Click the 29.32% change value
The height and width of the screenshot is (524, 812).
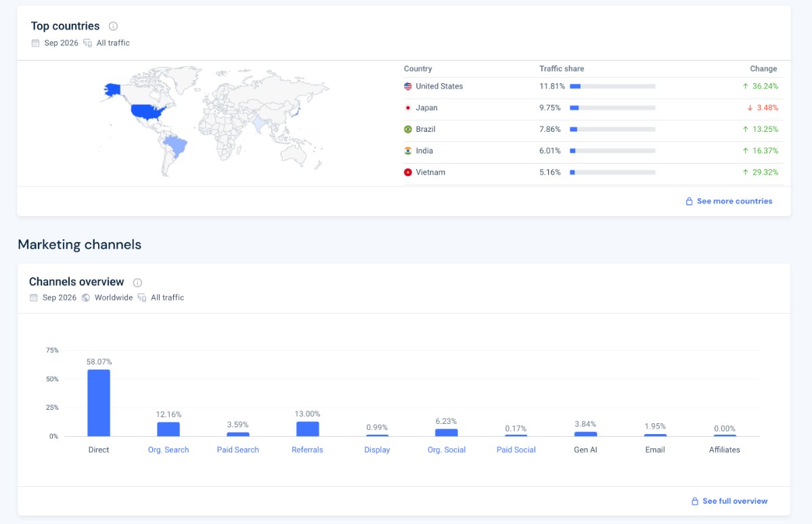(x=765, y=172)
